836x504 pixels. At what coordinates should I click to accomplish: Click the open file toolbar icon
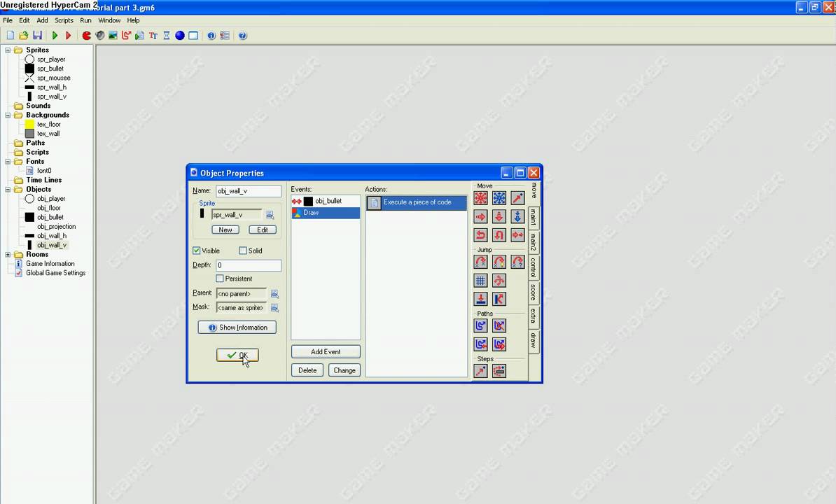(24, 36)
